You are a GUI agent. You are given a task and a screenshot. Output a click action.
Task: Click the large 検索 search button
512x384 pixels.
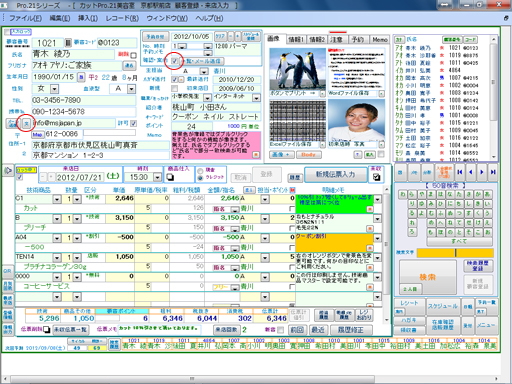pyautogui.click(x=428, y=277)
